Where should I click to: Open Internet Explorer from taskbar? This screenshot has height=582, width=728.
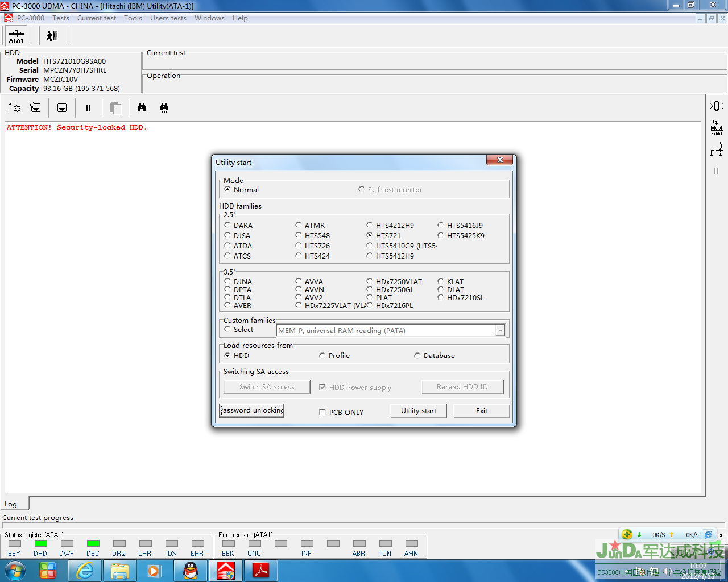[x=85, y=571]
